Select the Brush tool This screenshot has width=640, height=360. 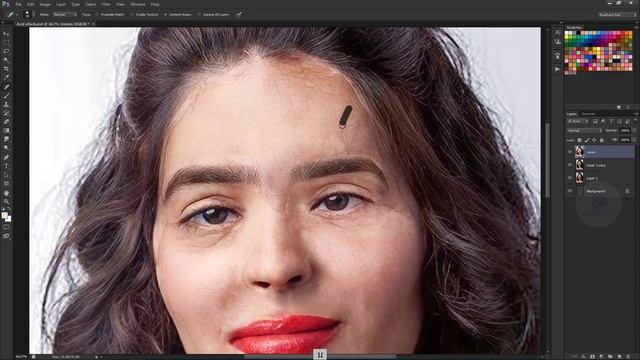coord(6,96)
